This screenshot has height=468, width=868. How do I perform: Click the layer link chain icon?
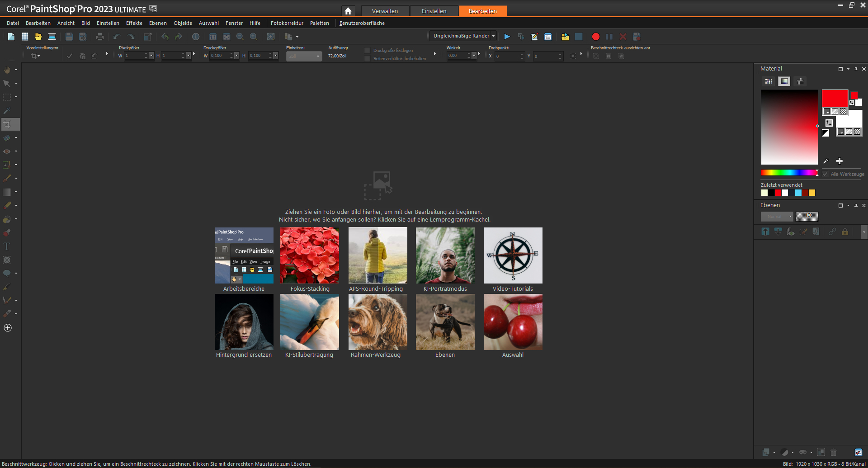(x=832, y=232)
